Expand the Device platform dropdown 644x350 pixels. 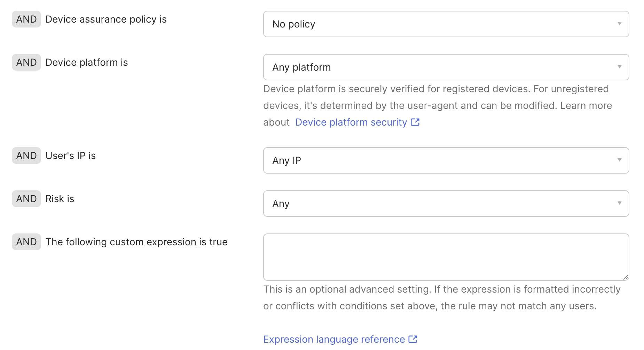pyautogui.click(x=446, y=67)
